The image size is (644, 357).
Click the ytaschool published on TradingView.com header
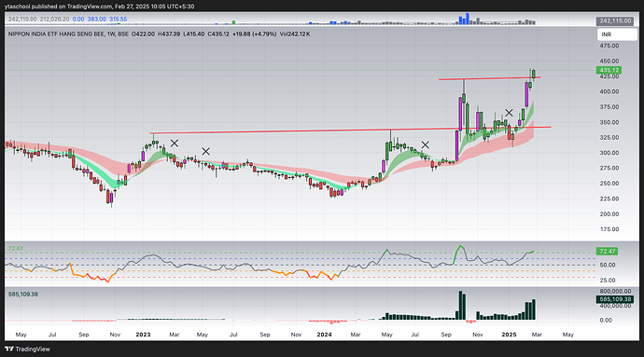point(99,7)
